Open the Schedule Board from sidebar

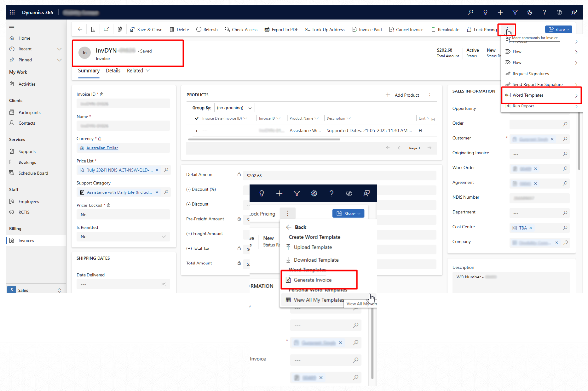pos(33,173)
